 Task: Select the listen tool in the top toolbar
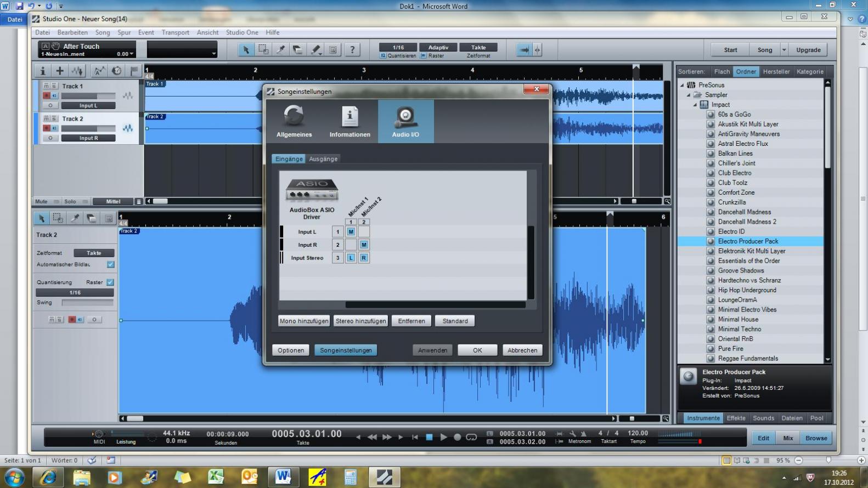click(333, 49)
